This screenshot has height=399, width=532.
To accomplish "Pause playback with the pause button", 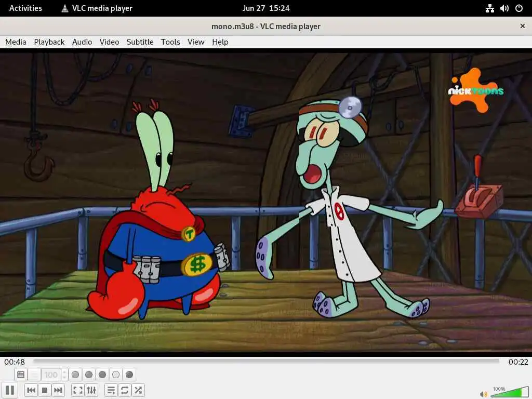I will 10,390.
